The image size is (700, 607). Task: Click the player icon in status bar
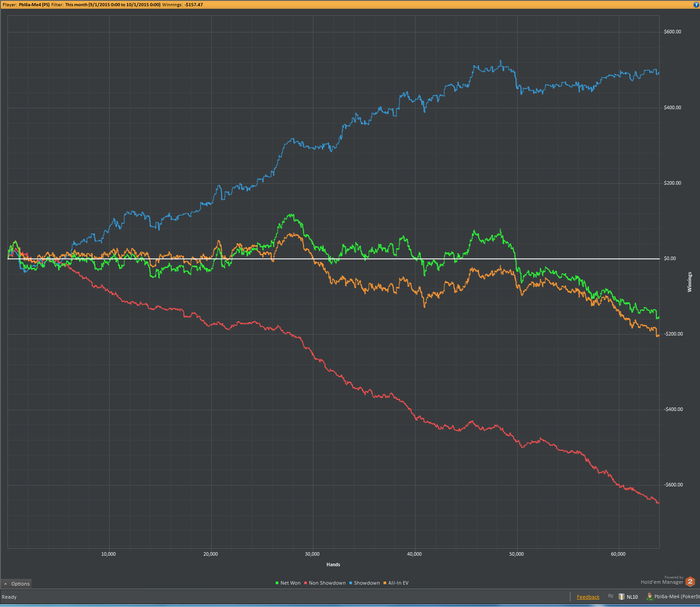click(650, 597)
